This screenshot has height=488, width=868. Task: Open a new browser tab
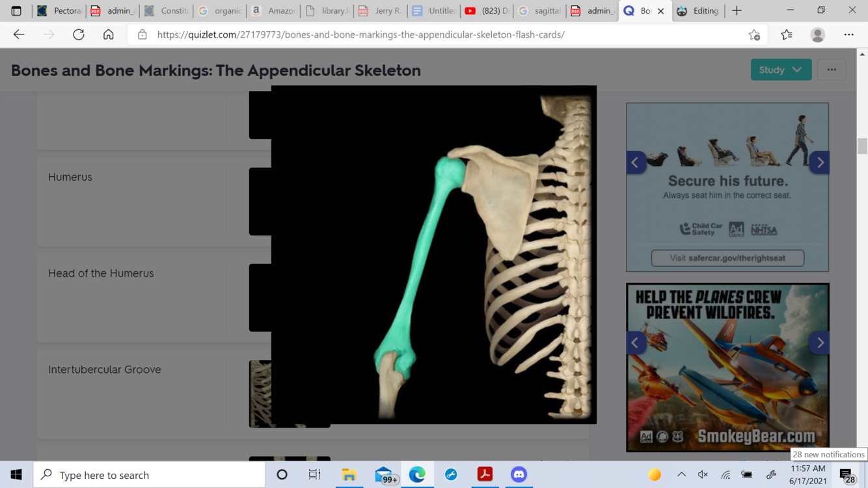coord(737,10)
